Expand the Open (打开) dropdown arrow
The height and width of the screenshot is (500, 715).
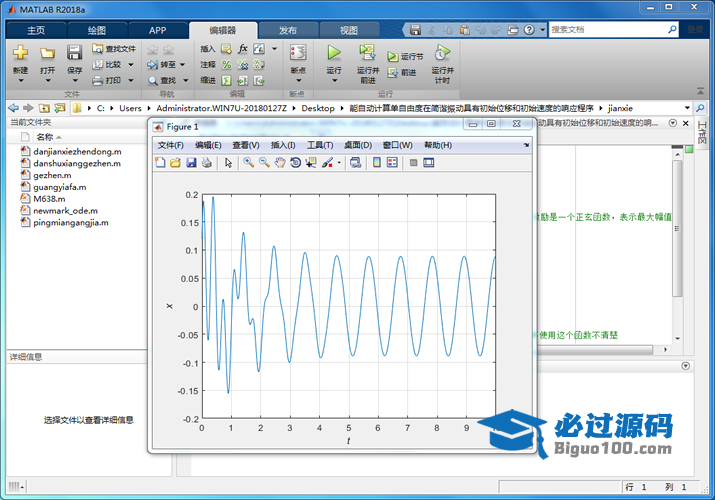point(47,81)
